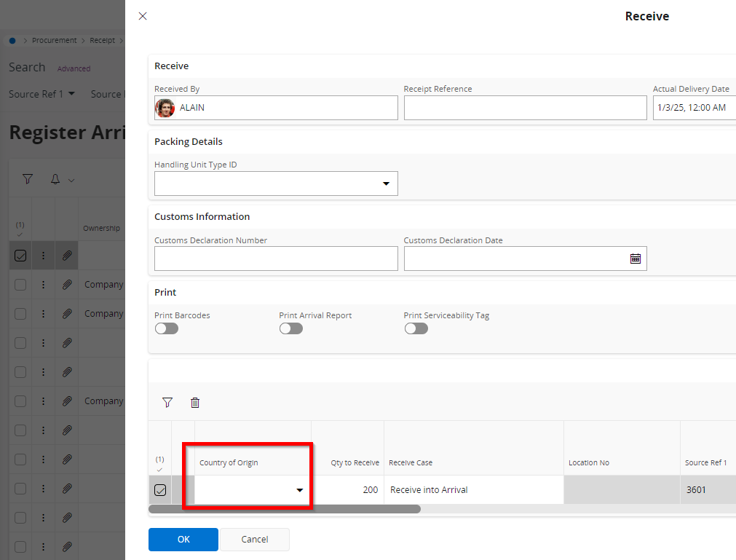Enable the Print Arrival Report switch
This screenshot has height=560, width=736.
tap(291, 328)
